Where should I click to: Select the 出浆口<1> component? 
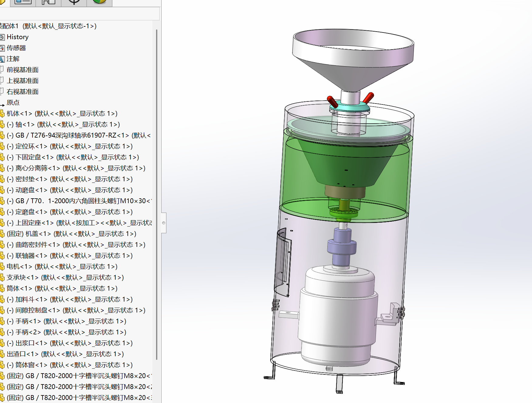click(x=70, y=343)
